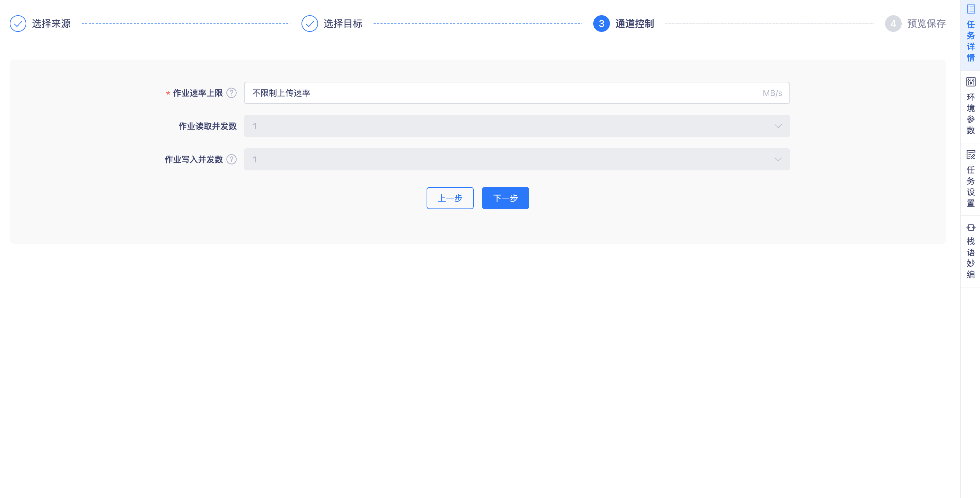The image size is (980, 498).
Task: Click the 作业读取并发数 field label
Action: tap(208, 126)
